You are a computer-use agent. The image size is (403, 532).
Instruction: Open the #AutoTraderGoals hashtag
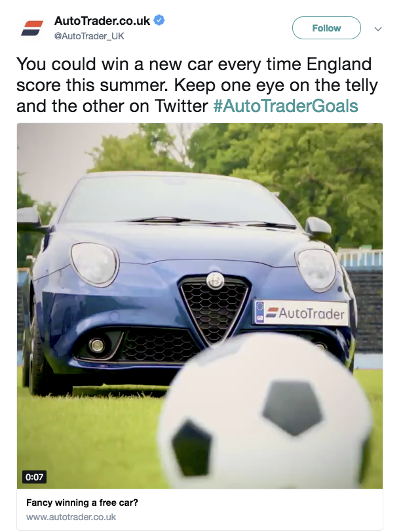point(286,106)
